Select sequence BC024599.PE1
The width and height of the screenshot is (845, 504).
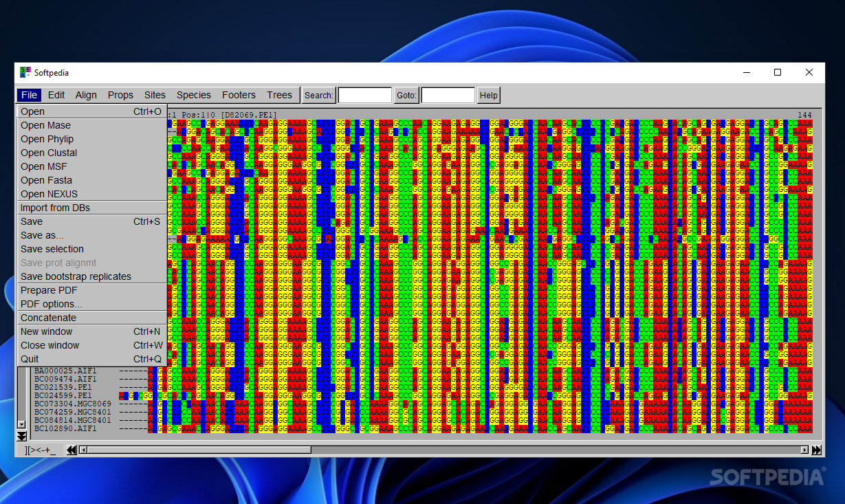[x=63, y=396]
